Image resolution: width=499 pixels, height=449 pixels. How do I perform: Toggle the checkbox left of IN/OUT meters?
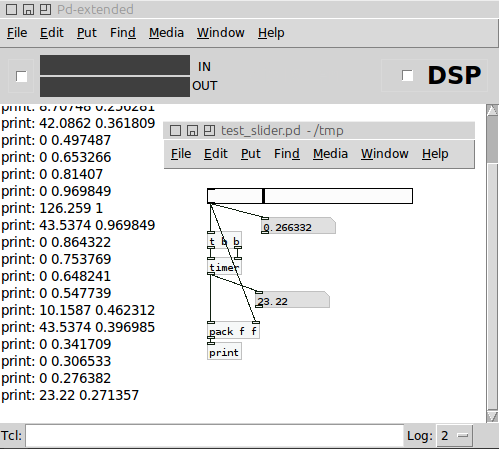(21, 76)
